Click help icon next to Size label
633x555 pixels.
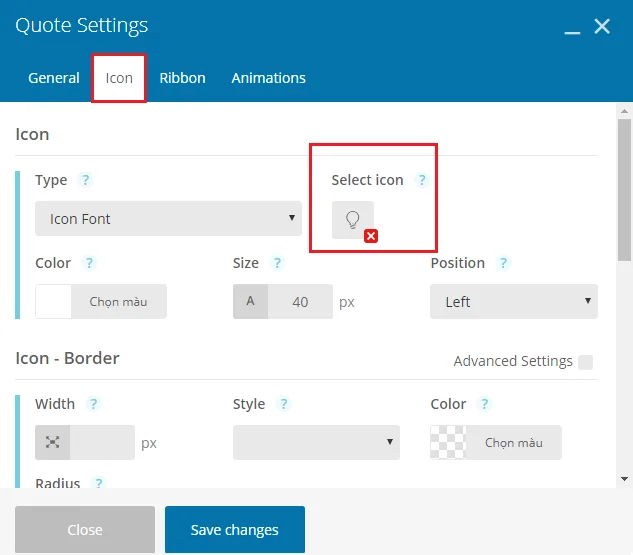[x=277, y=263]
